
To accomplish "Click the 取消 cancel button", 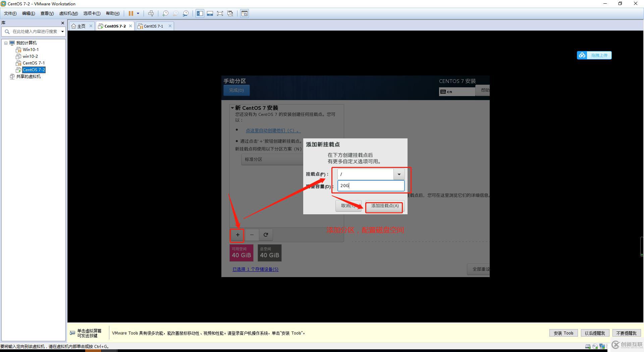I will click(348, 206).
